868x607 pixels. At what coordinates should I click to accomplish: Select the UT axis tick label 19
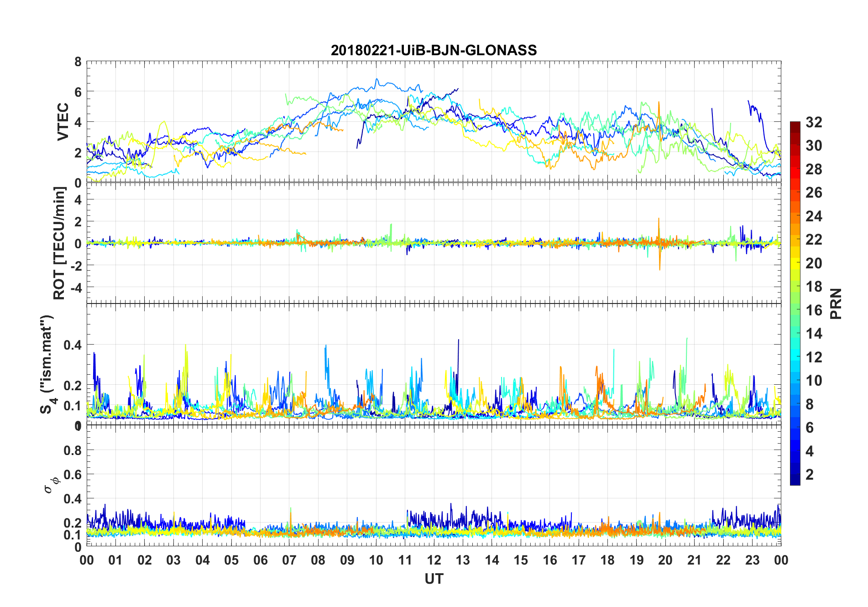637,560
